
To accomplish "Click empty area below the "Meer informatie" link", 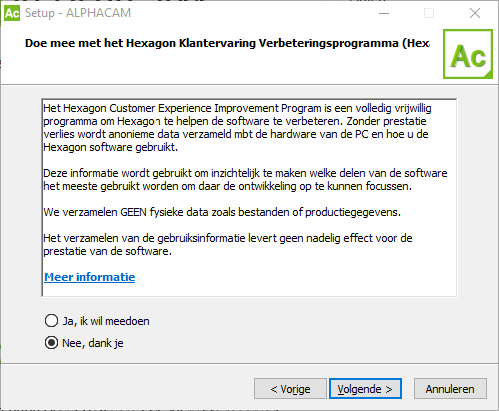I will click(249, 290).
